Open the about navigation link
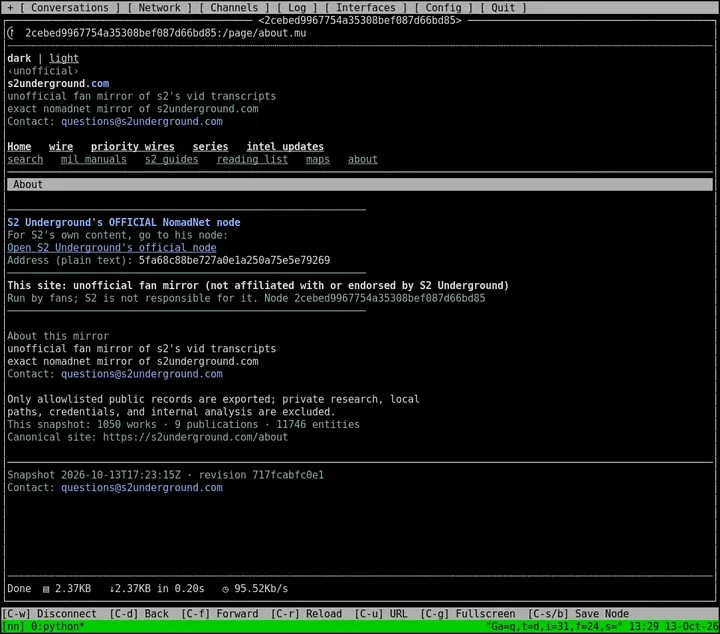This screenshot has width=720, height=634. [363, 159]
